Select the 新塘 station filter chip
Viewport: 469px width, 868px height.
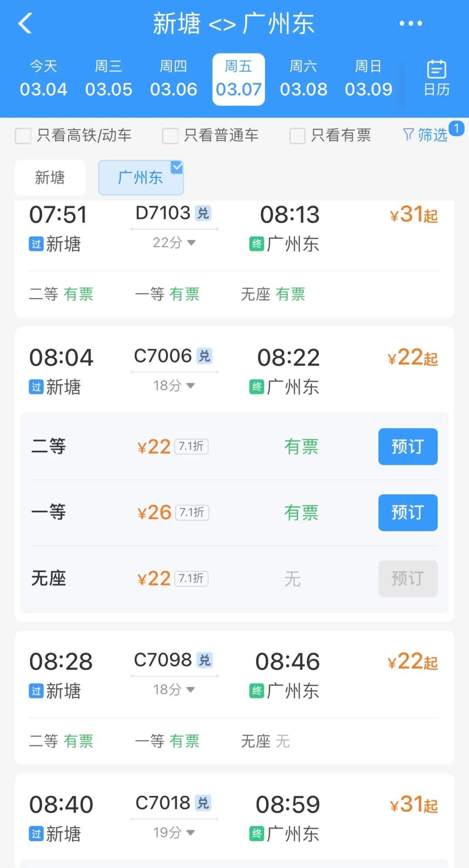pyautogui.click(x=50, y=178)
